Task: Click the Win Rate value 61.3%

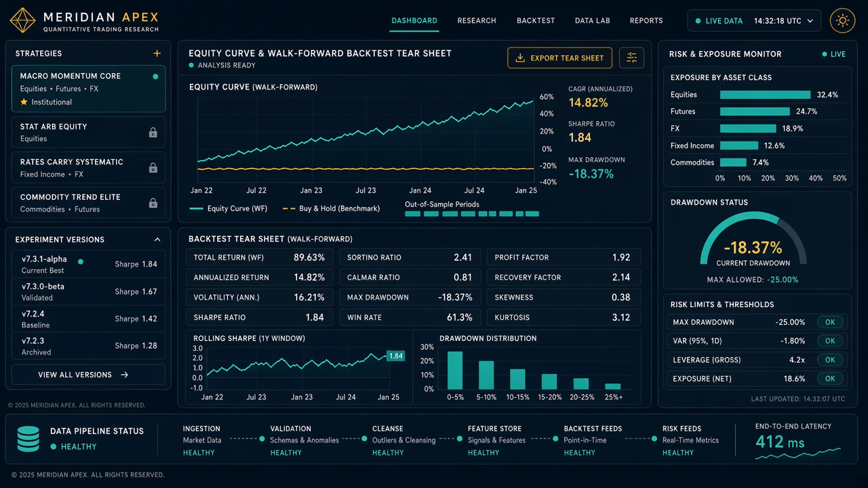Action: pyautogui.click(x=460, y=317)
